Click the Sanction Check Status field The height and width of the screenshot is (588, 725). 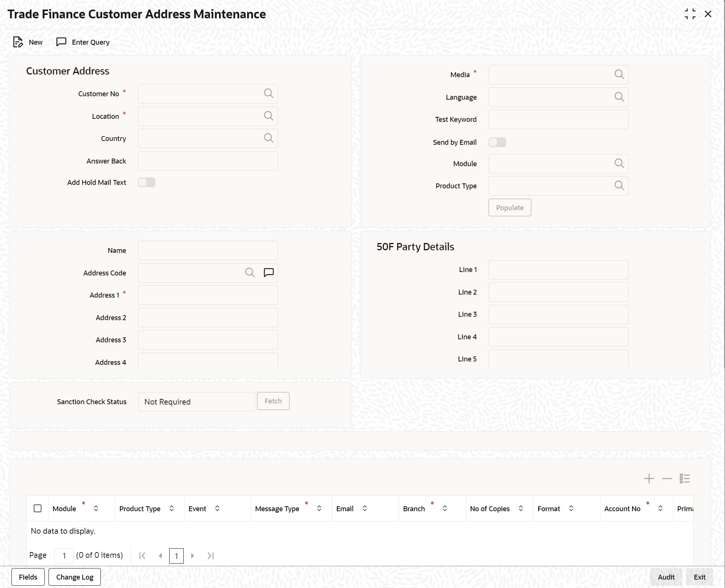click(x=196, y=402)
